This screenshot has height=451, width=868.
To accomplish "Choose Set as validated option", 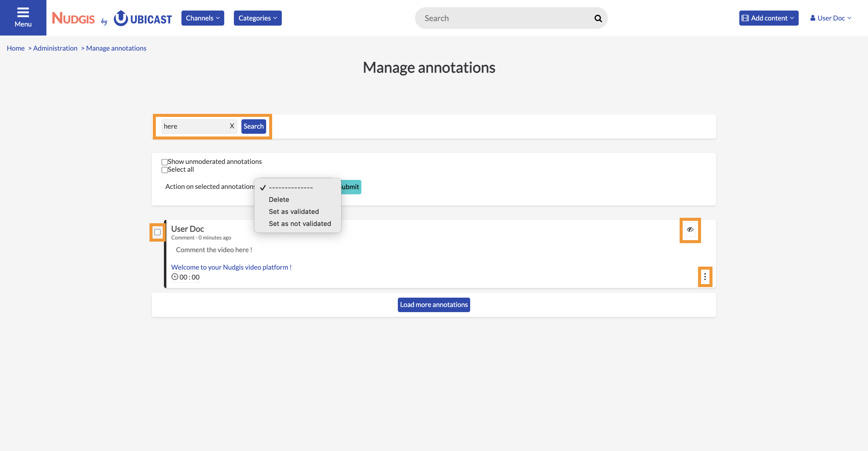I will click(297, 211).
